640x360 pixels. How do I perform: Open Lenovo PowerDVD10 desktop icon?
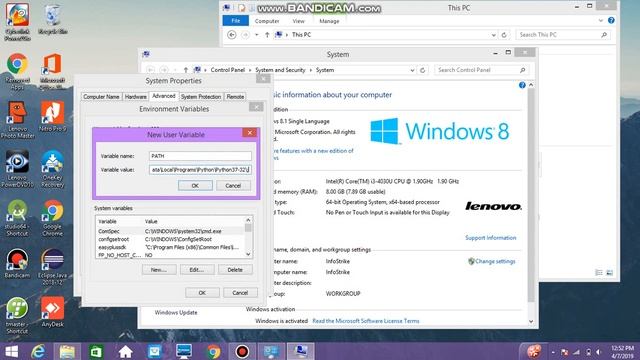click(17, 168)
